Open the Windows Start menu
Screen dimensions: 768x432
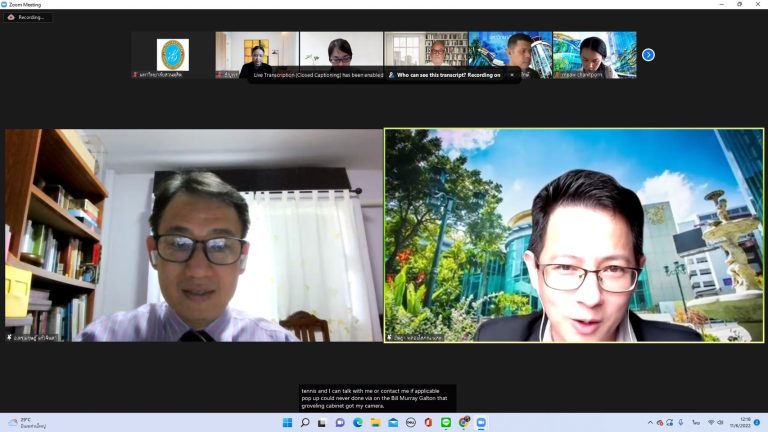pyautogui.click(x=287, y=423)
